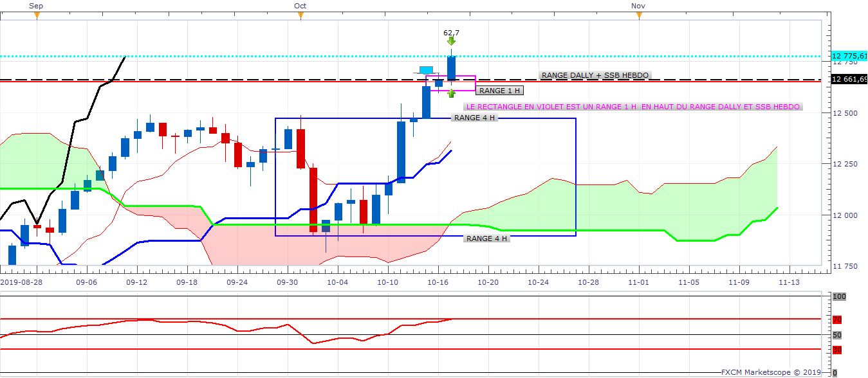Click the red 30 level tag in the oscillator
Viewport: 868px width, 378px height.
[x=837, y=350]
